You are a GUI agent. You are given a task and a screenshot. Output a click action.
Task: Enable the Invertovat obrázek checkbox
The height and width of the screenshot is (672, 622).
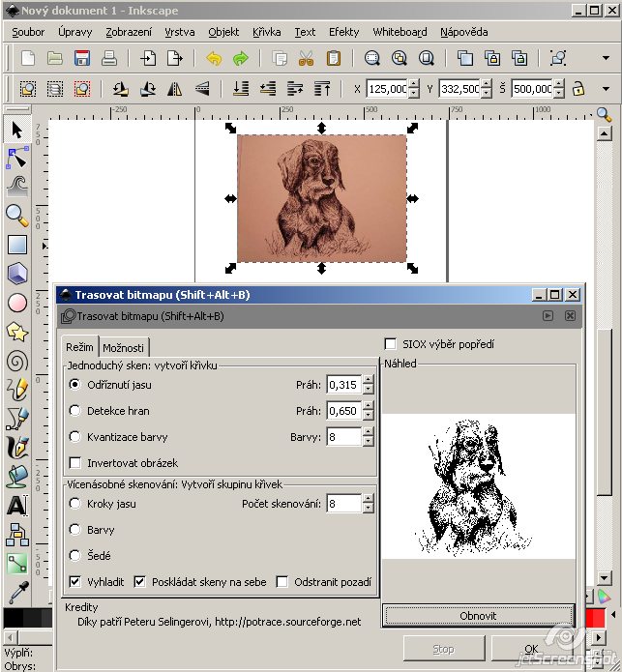(x=75, y=463)
